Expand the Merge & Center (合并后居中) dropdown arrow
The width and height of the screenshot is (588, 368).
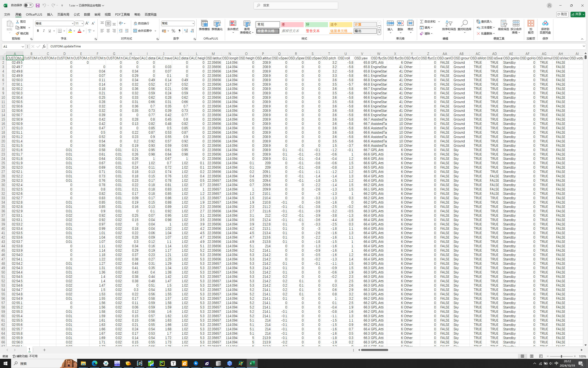pyautogui.click(x=155, y=31)
